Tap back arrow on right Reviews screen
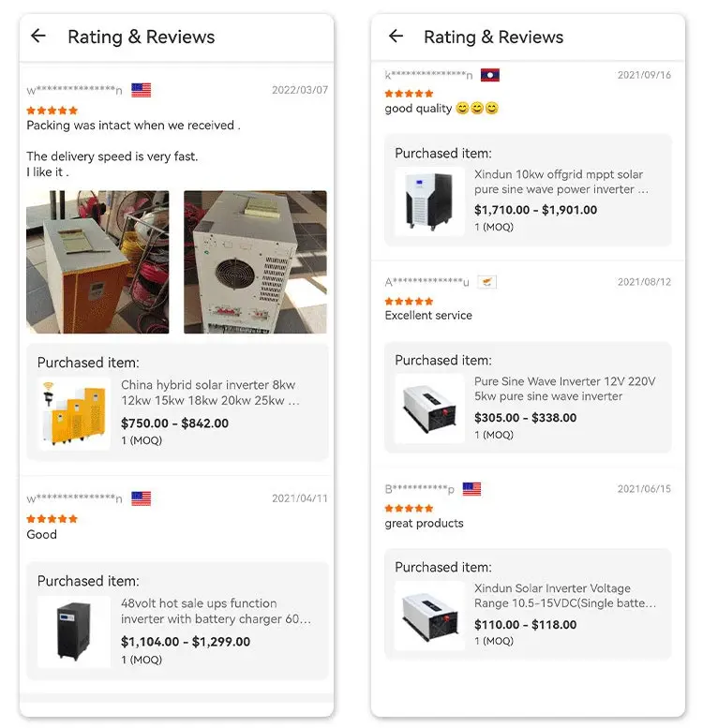Screen dimensions: 703x728 (396, 36)
